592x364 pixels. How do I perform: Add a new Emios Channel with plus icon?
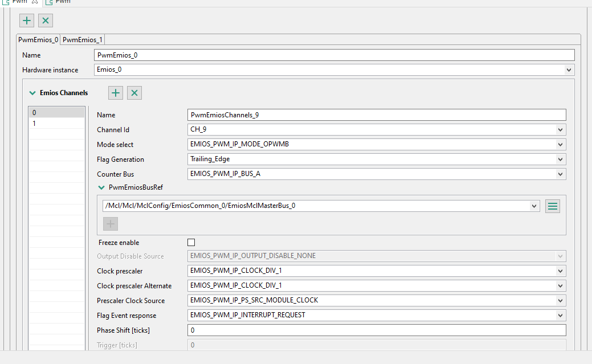(116, 93)
